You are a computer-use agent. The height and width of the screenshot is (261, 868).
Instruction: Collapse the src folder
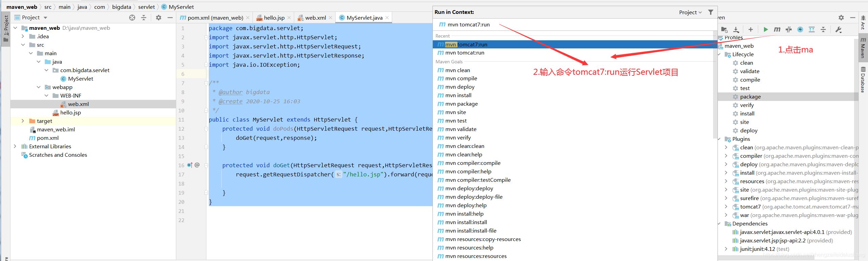pos(23,45)
